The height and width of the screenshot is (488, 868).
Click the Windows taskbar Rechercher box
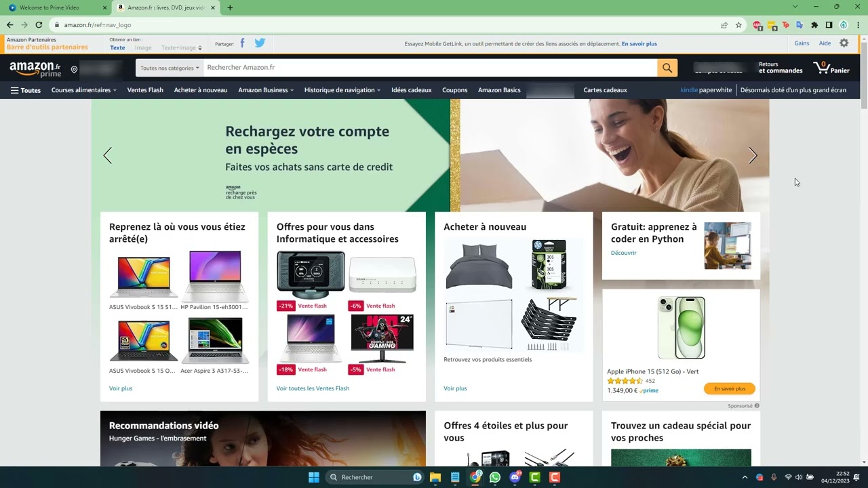tap(374, 477)
